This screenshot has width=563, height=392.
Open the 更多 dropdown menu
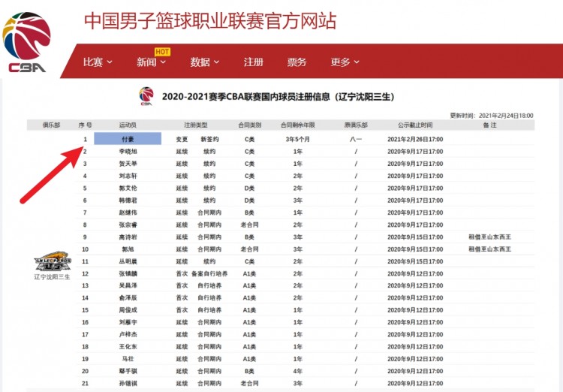(x=345, y=62)
